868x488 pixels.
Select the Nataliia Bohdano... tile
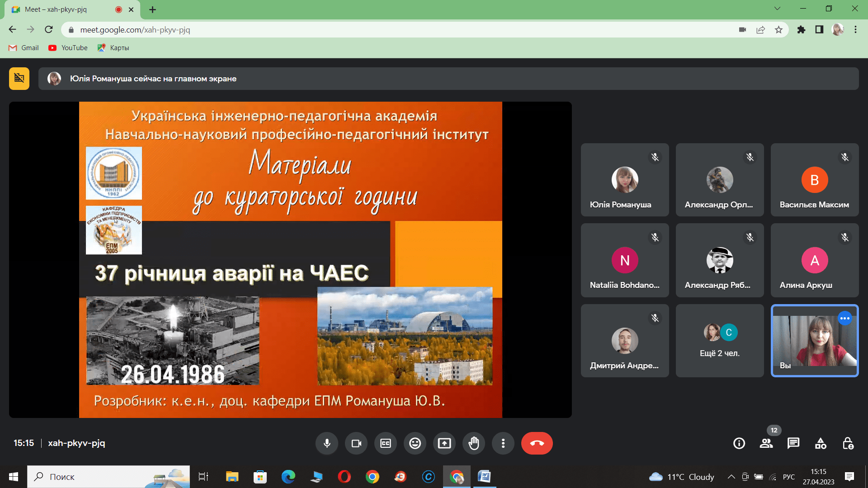pos(625,260)
